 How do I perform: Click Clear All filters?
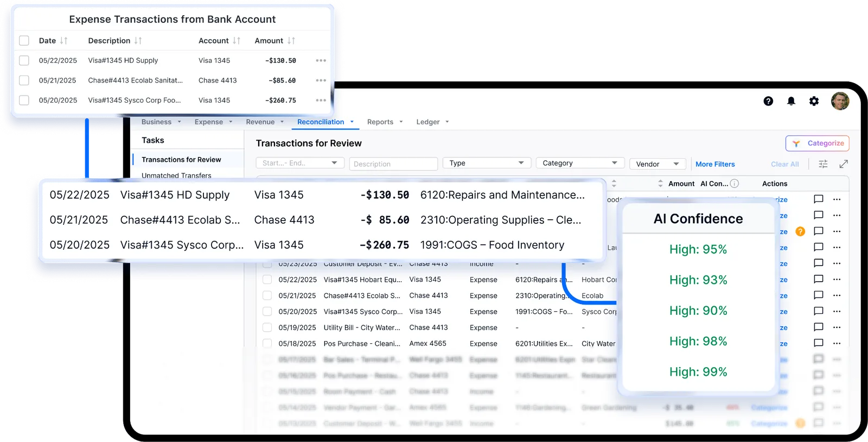pos(784,164)
